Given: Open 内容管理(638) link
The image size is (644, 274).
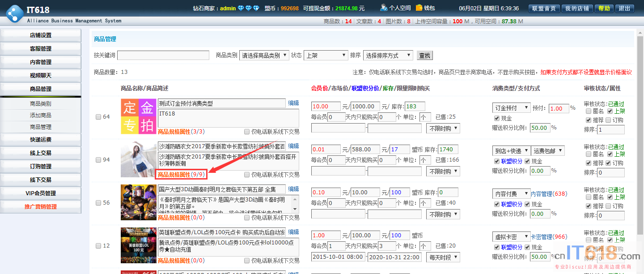Looking at the screenshot, I should tap(549, 194).
